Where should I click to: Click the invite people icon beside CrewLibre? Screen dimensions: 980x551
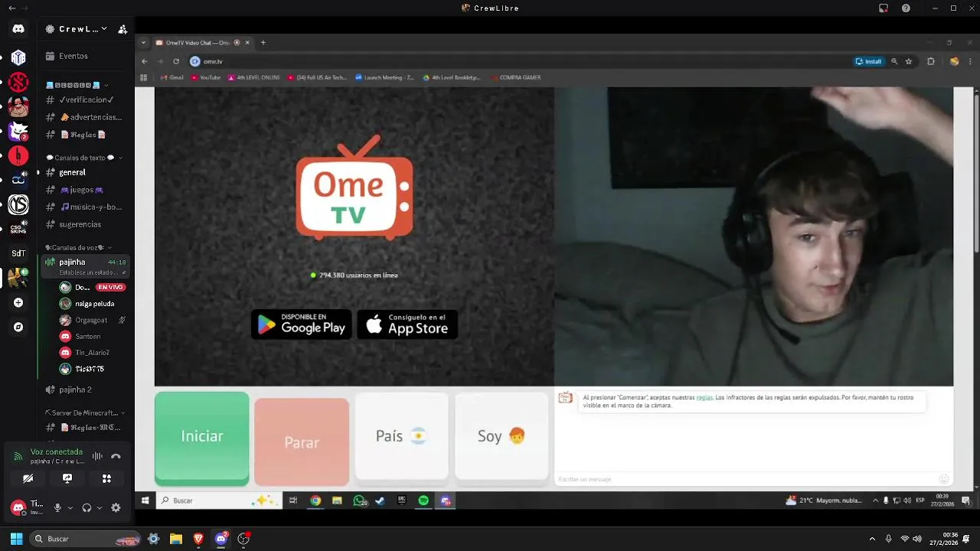click(x=122, y=29)
